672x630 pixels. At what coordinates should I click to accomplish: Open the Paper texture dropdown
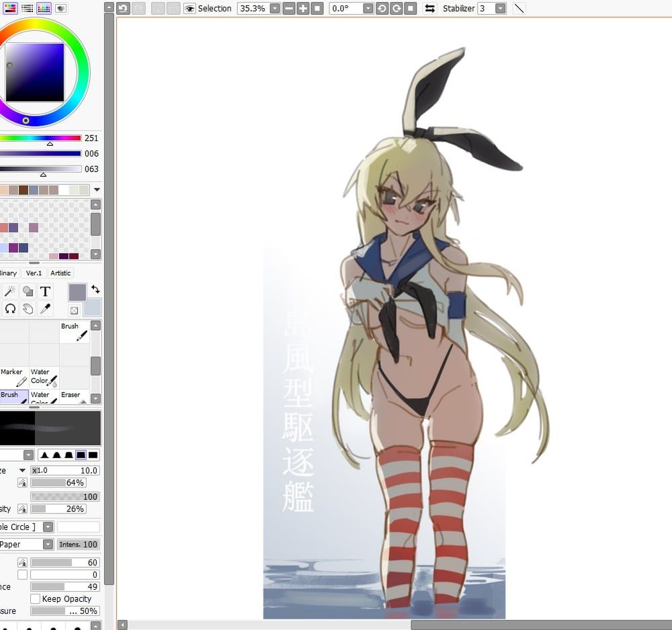click(48, 544)
